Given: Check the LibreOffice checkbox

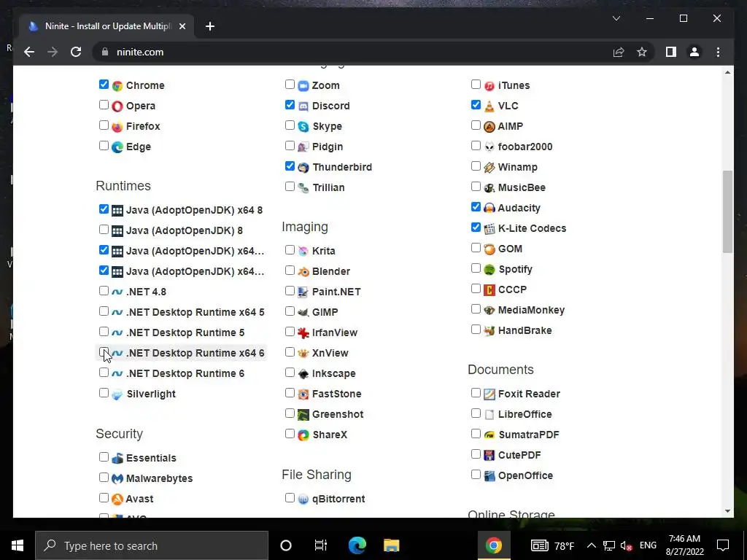Looking at the screenshot, I should pyautogui.click(x=476, y=413).
